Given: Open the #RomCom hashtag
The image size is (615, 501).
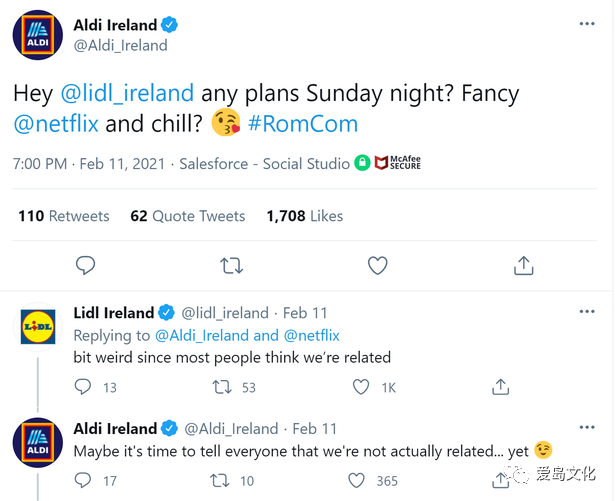Looking at the screenshot, I should [303, 124].
